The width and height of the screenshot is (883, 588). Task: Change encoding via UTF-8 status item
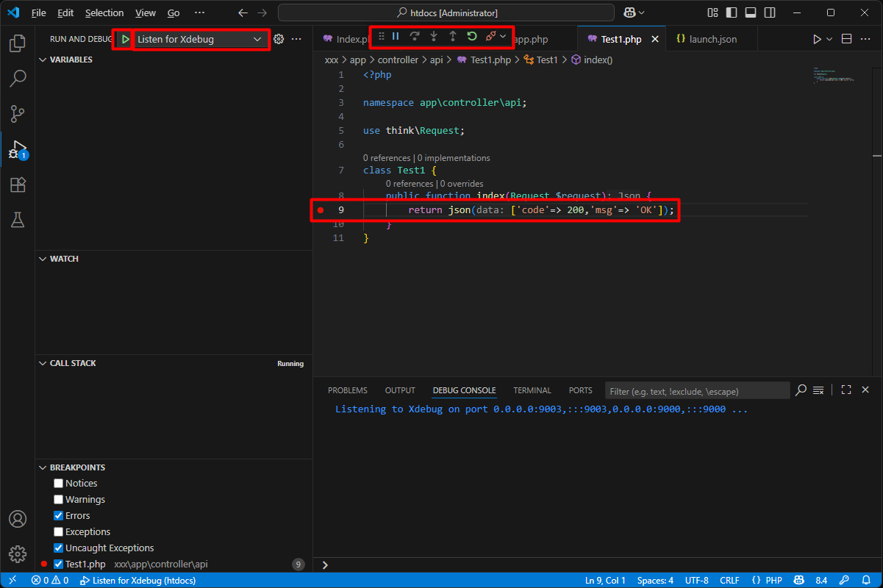[x=697, y=581]
